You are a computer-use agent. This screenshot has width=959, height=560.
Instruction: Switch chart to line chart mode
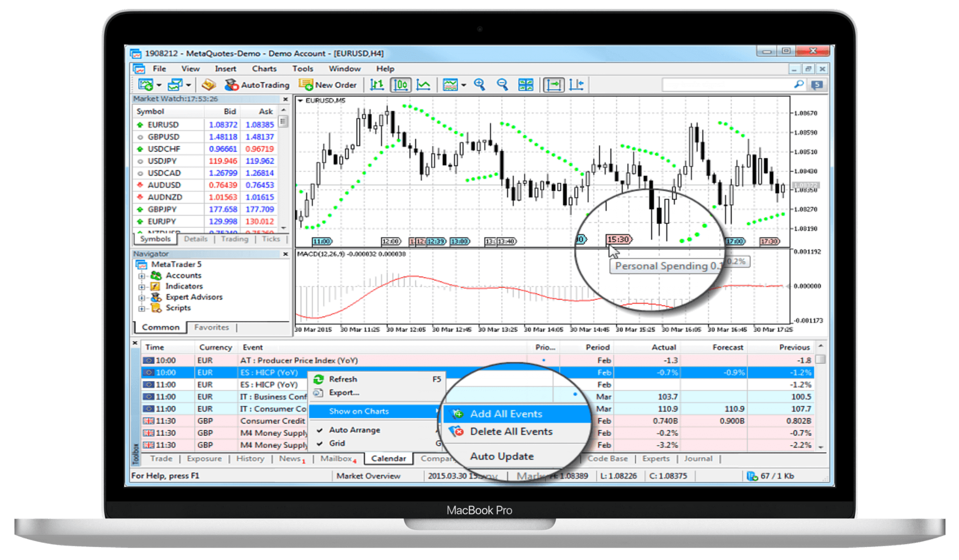click(423, 85)
